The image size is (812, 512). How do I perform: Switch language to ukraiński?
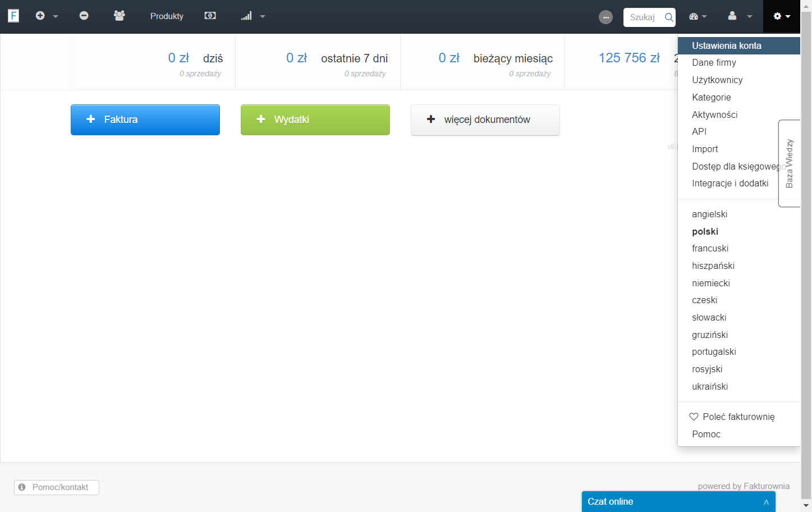[x=738, y=386]
